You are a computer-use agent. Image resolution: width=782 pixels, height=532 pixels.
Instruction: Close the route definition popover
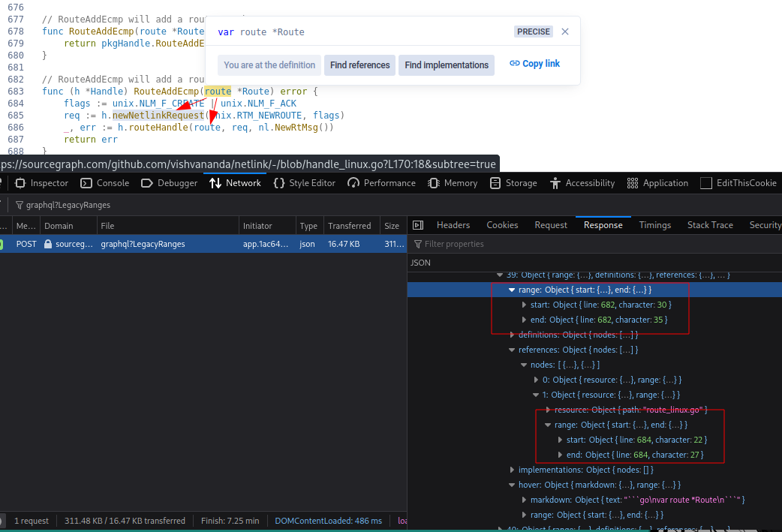tap(564, 32)
